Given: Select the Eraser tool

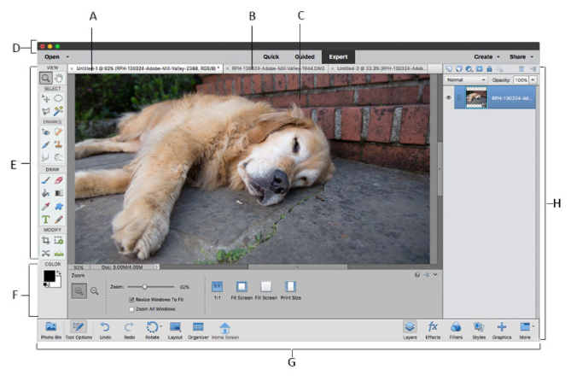Looking at the screenshot, I should [x=59, y=180].
